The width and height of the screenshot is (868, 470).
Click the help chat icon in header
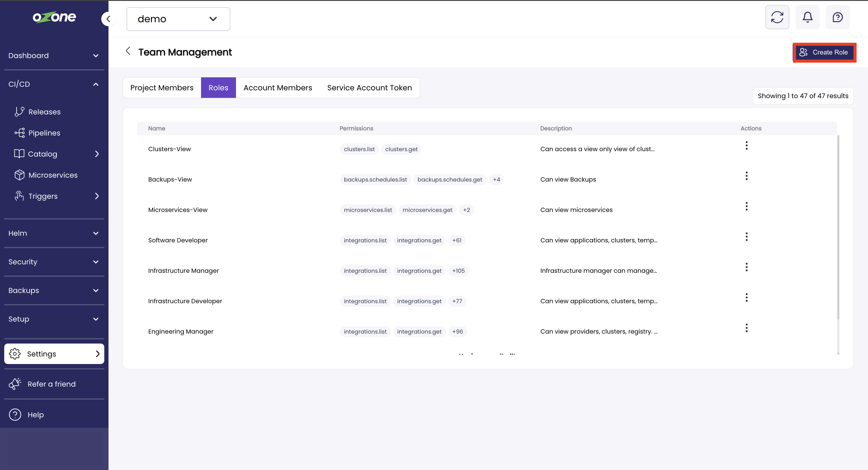pyautogui.click(x=837, y=17)
